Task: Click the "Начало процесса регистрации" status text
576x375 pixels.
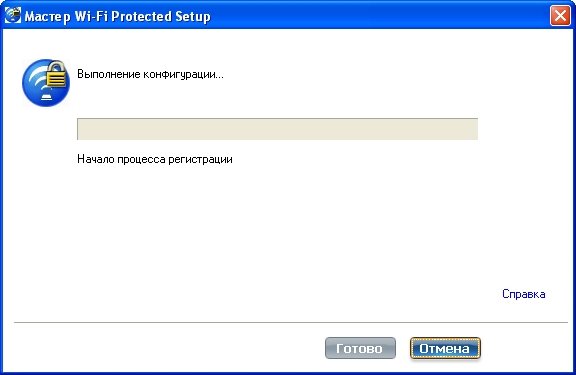Action: pyautogui.click(x=155, y=159)
